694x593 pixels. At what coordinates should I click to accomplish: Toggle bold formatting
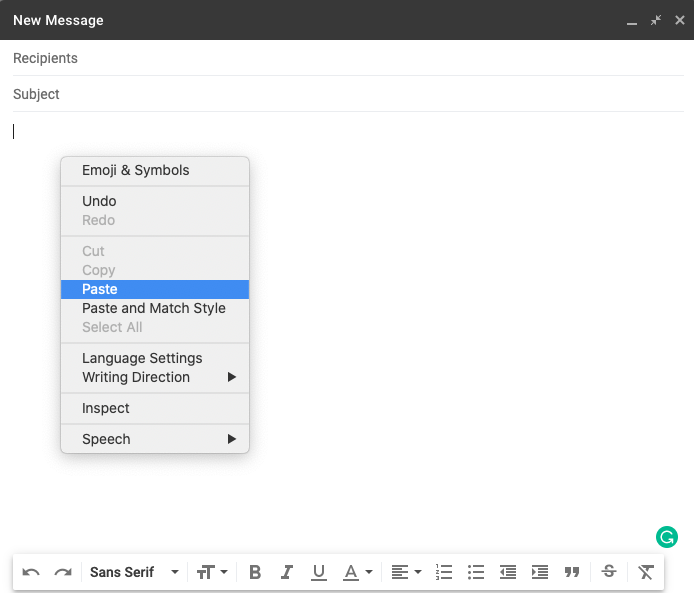click(255, 572)
